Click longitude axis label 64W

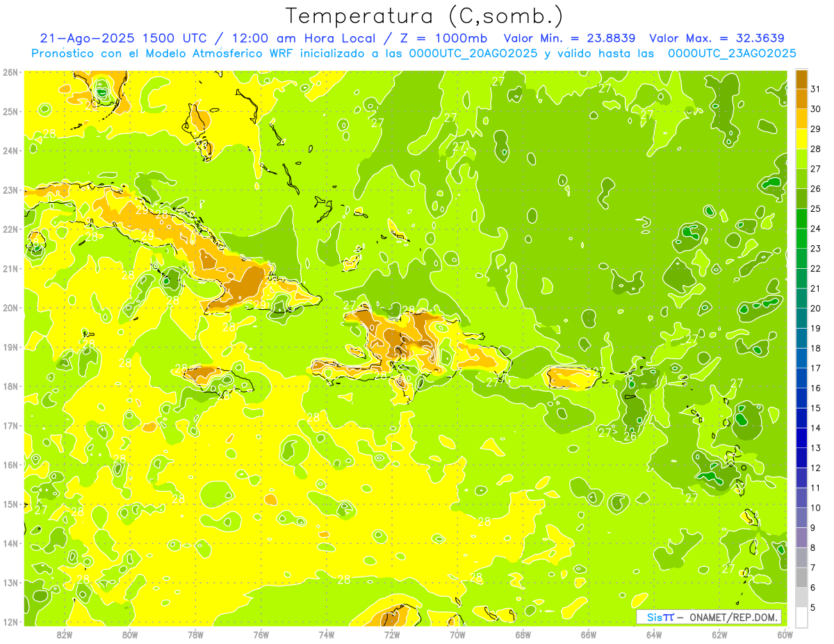tap(654, 634)
